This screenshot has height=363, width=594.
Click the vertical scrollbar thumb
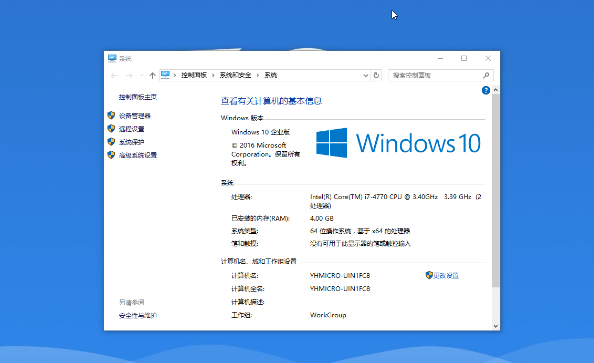(496, 191)
